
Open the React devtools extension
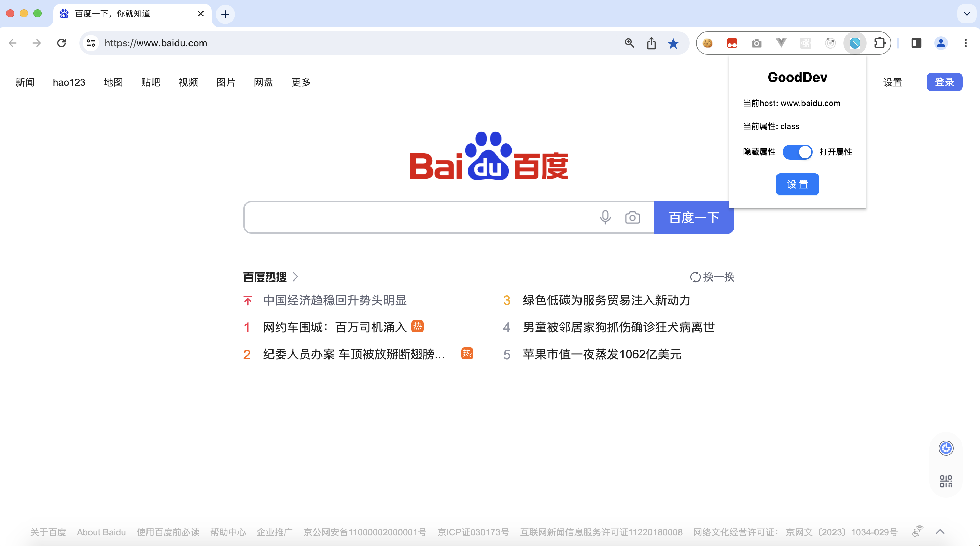coord(806,43)
